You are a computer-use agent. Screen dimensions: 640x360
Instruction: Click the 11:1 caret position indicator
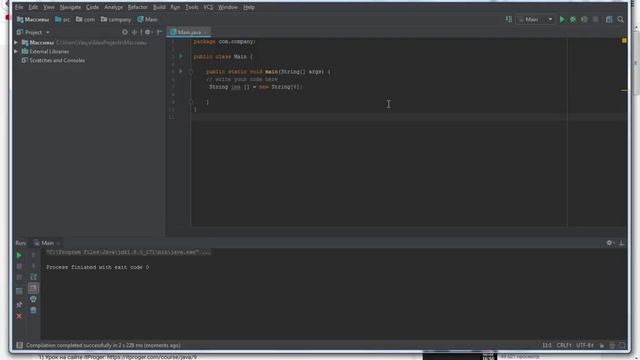[547, 345]
